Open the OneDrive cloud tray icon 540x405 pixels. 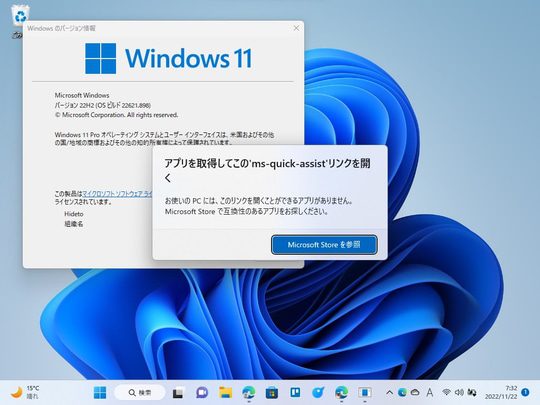click(x=415, y=392)
